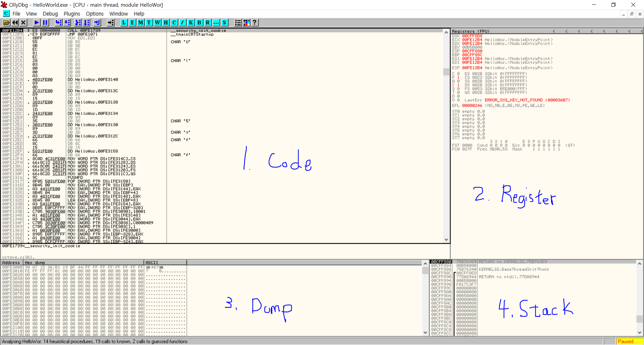Click the EFL flags value 00000246

point(472,106)
